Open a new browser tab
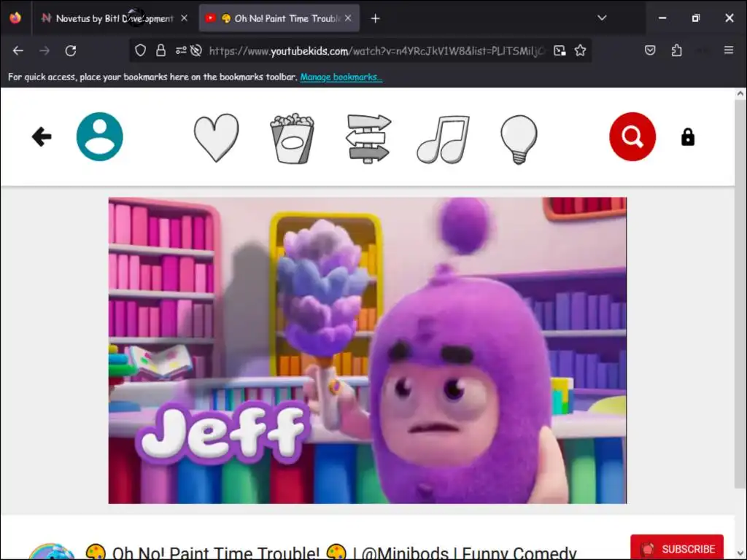 tap(376, 18)
